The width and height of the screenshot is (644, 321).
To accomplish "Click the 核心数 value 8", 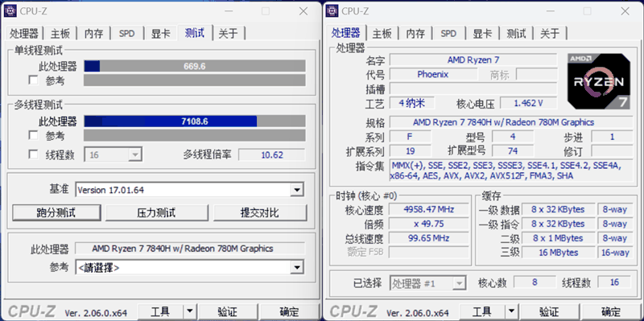I will (x=535, y=282).
